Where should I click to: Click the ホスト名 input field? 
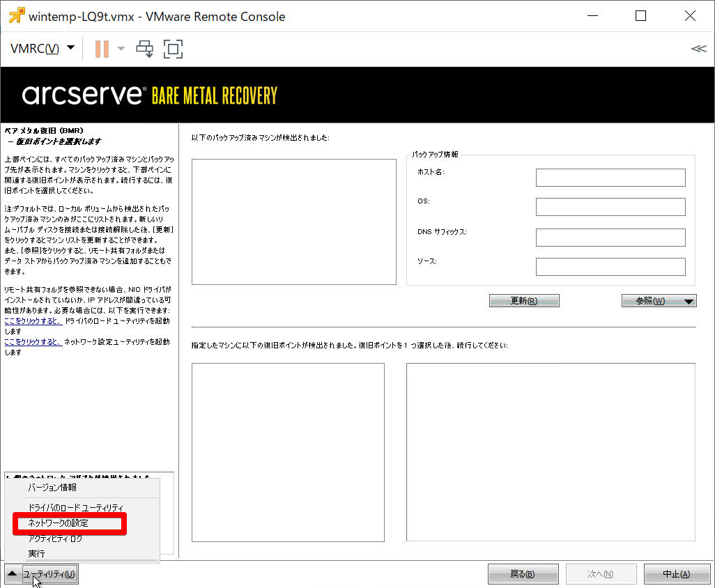[x=610, y=178]
